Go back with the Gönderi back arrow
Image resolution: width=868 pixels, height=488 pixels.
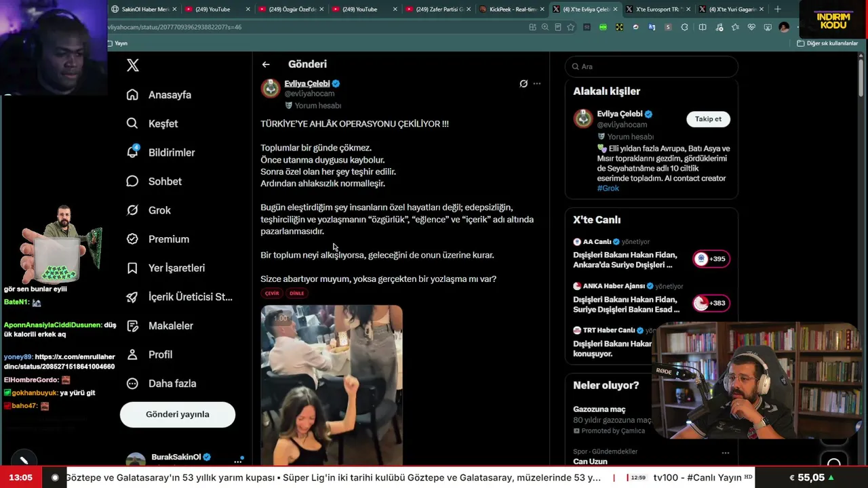[266, 64]
